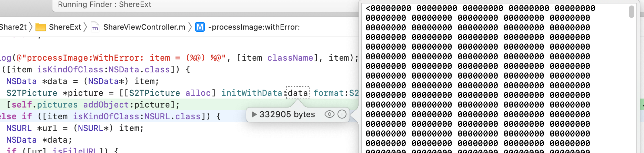The height and width of the screenshot is (153, 644).
Task: Open the ShareViewController.m breadcrumb item
Action: click(144, 27)
